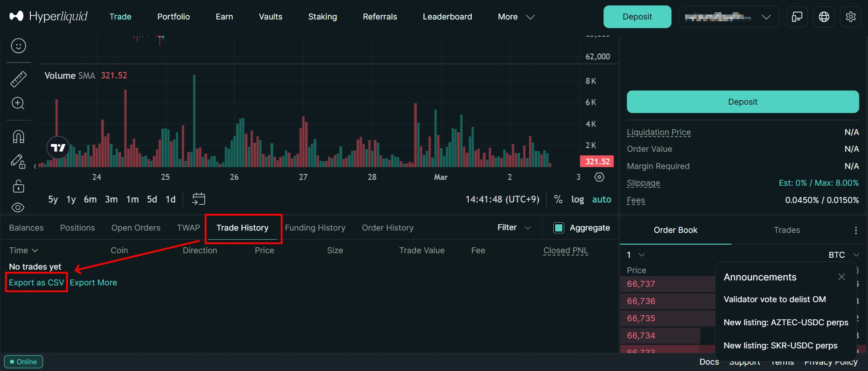Open the language globe icon
The image size is (868, 371).
point(824,17)
